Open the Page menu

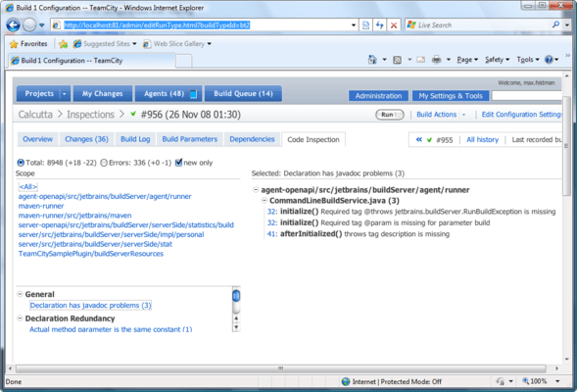[467, 60]
